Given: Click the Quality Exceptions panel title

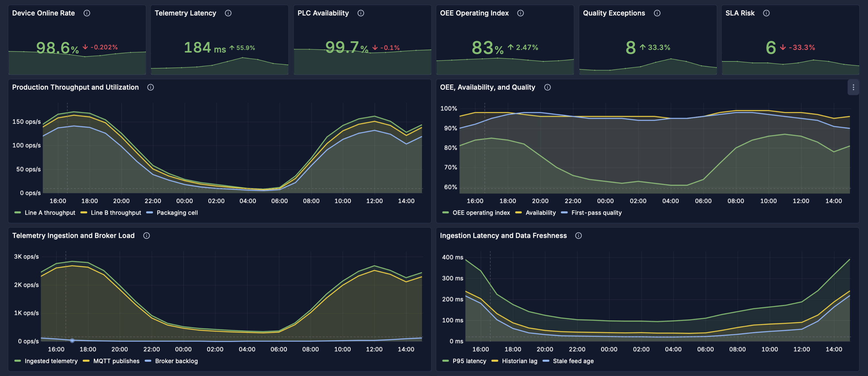Looking at the screenshot, I should pyautogui.click(x=614, y=13).
